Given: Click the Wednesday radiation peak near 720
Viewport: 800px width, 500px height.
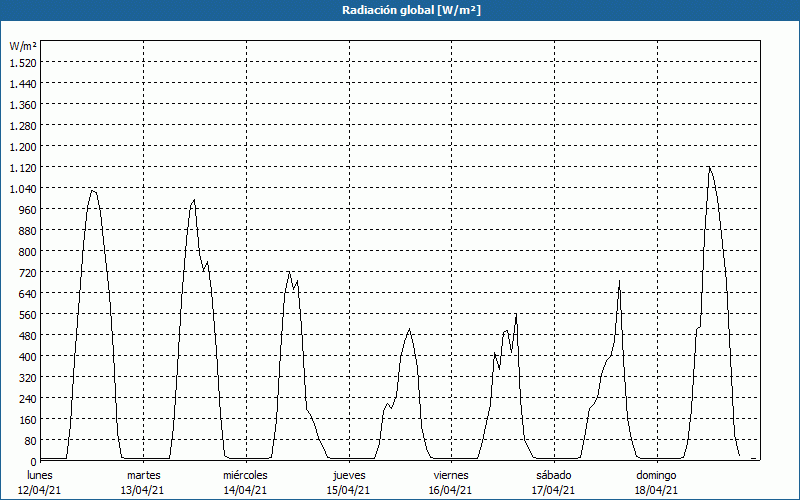Looking at the screenshot, I should (x=289, y=272).
